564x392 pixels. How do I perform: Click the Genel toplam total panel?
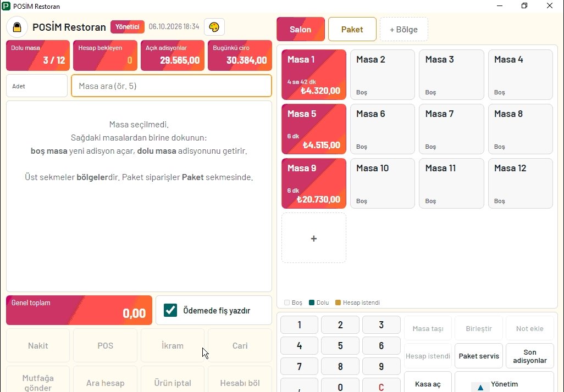tap(79, 310)
